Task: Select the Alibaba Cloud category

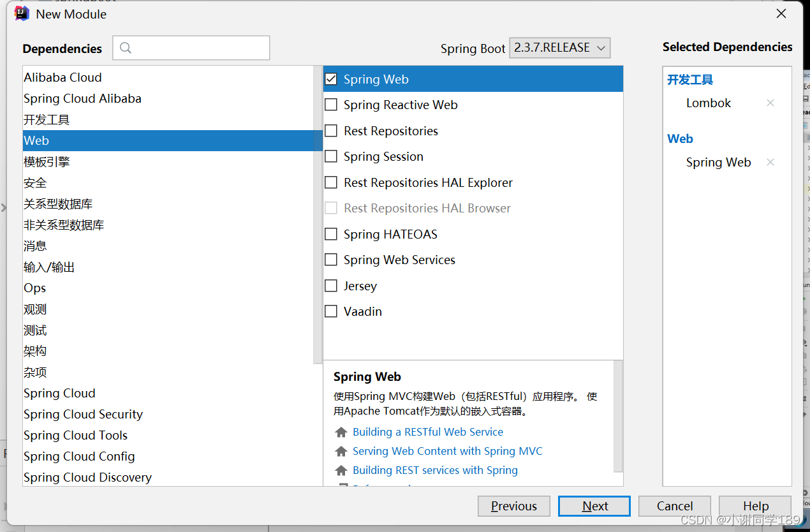Action: pos(168,77)
